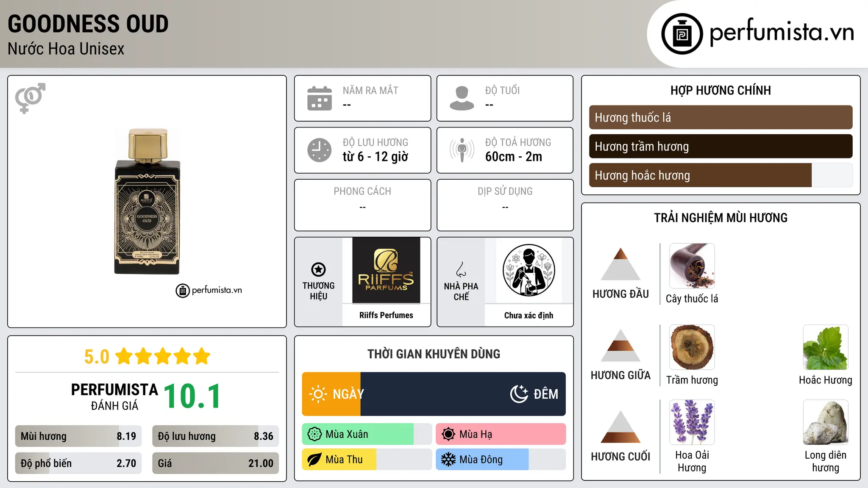Click the Thời gian khuyên dùng heading
Image resolution: width=868 pixels, height=488 pixels.
(434, 354)
